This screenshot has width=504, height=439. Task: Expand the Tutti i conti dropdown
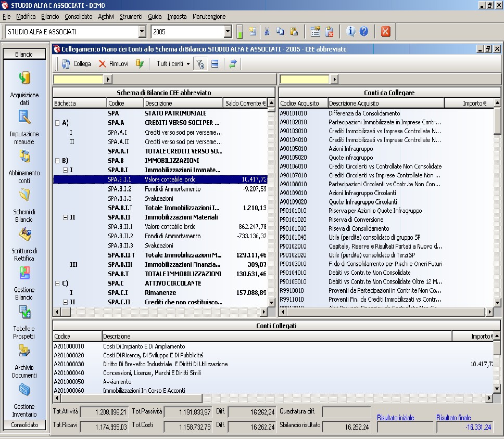tap(173, 64)
